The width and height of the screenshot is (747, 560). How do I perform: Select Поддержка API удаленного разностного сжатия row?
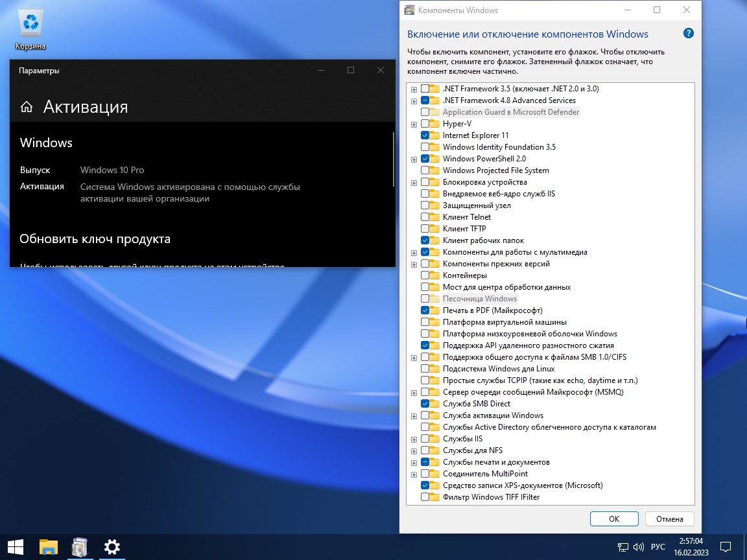tap(528, 345)
